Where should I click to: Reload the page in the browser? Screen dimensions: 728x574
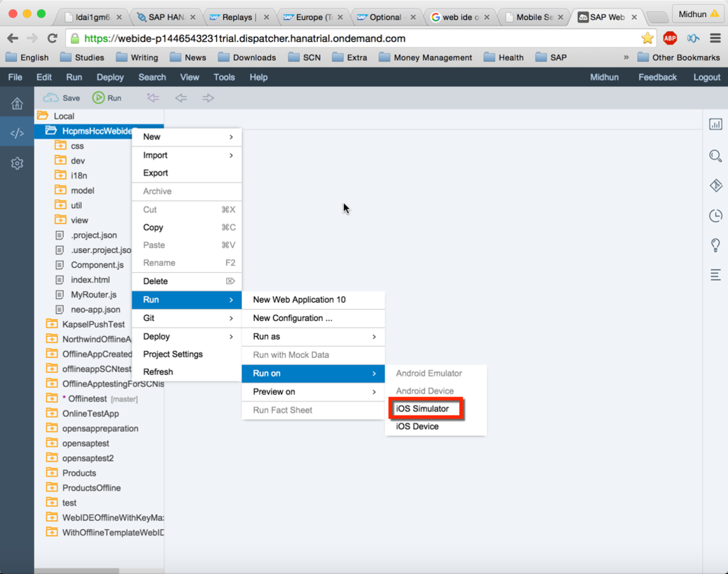point(53,38)
